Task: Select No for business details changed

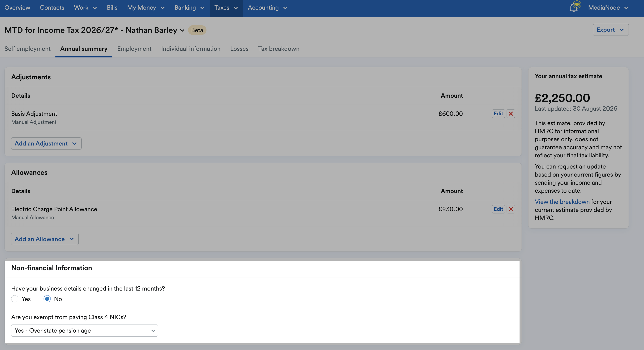Action: [x=47, y=299]
